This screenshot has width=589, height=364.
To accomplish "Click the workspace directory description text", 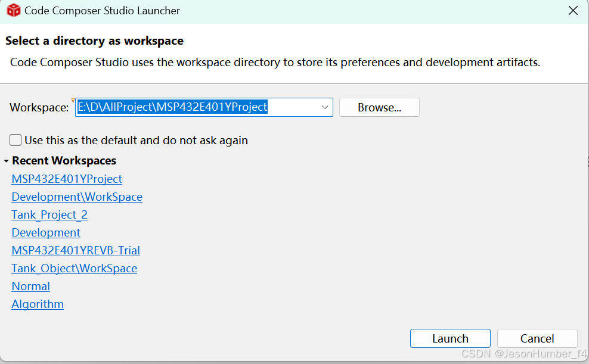I will (x=275, y=63).
